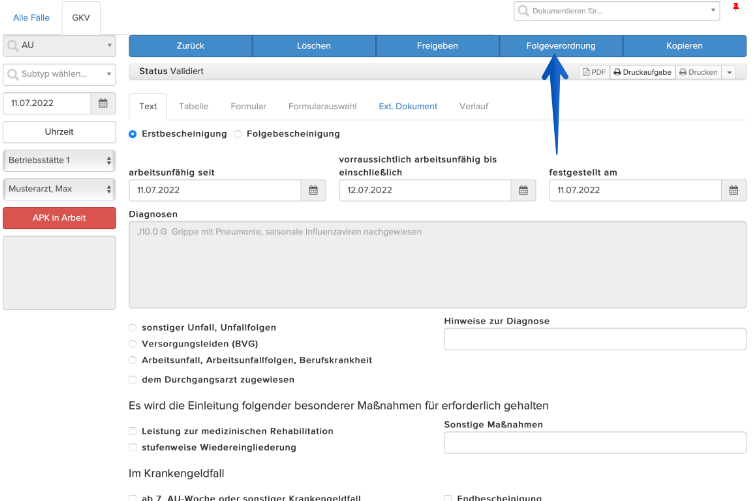Open calendar for 'festgestellt am' date
The width and height of the screenshot is (756, 501).
click(x=734, y=190)
